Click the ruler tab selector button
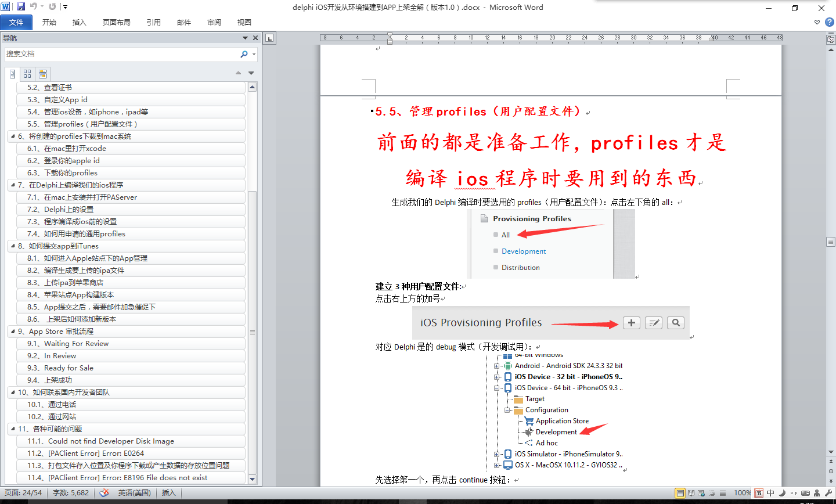Screen dimensions: 836x504 click(269, 38)
